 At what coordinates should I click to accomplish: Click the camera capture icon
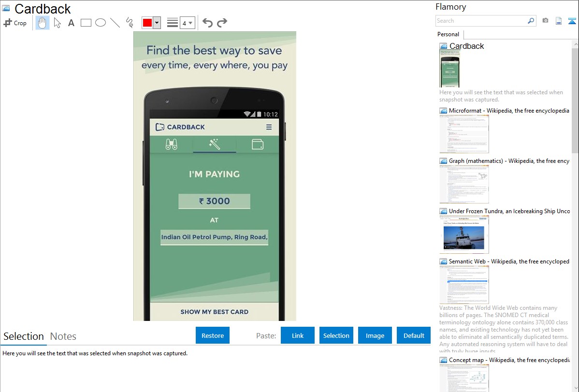coord(545,21)
